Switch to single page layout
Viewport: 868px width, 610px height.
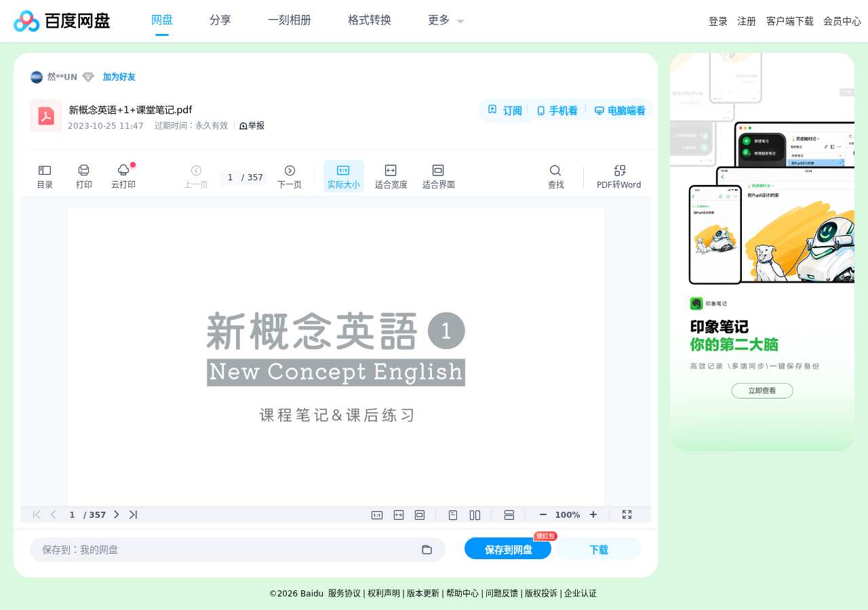click(453, 515)
